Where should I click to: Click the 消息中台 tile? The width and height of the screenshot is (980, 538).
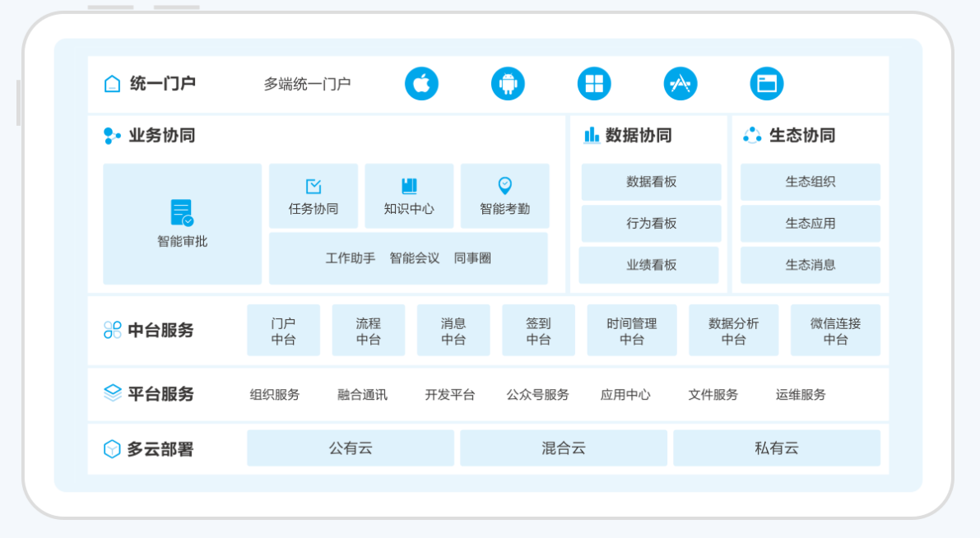point(453,331)
